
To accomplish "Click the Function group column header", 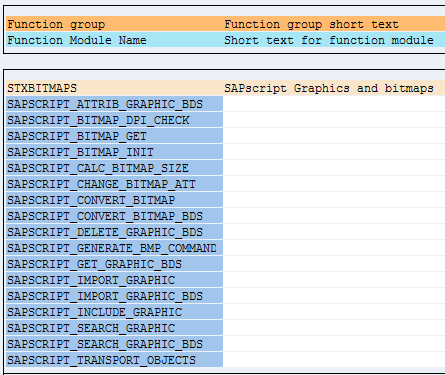I will click(x=56, y=24).
